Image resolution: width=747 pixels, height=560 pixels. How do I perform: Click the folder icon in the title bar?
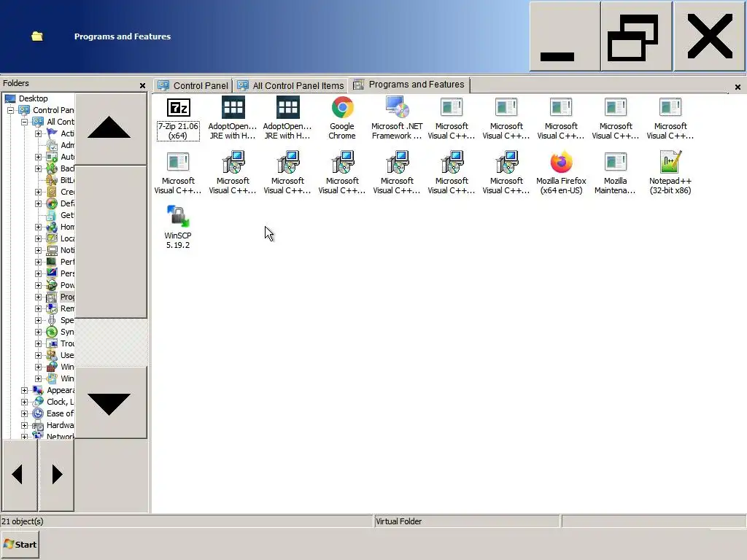coord(37,36)
